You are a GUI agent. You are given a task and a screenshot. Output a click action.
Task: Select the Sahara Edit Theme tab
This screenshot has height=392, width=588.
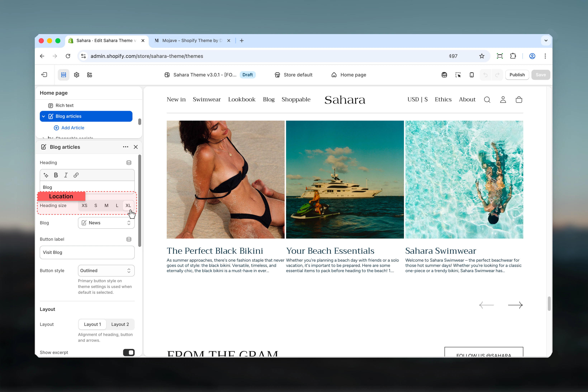tap(107, 41)
